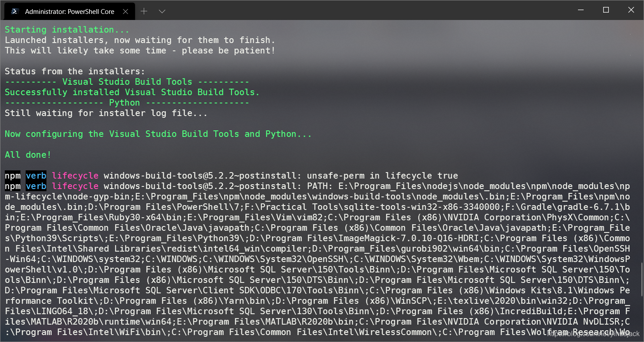Image resolution: width=644 pixels, height=342 pixels.
Task: Click the npm label starting the log line
Action: pos(12,176)
